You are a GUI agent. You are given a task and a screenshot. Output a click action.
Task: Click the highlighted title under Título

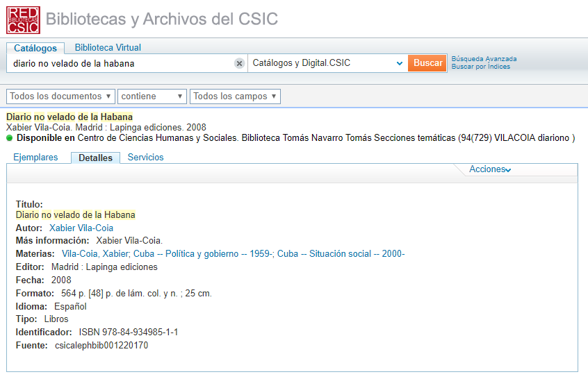[75, 215]
